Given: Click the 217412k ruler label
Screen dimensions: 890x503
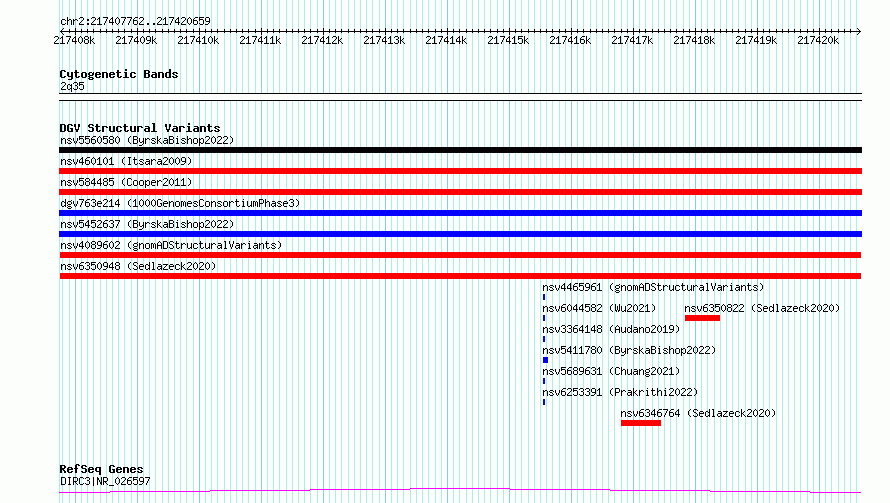Looking at the screenshot, I should coord(322,40).
